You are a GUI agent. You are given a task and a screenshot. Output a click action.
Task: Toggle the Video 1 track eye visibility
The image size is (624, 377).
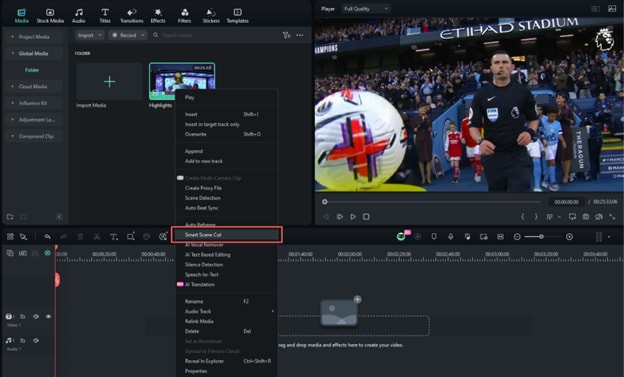pos(49,316)
